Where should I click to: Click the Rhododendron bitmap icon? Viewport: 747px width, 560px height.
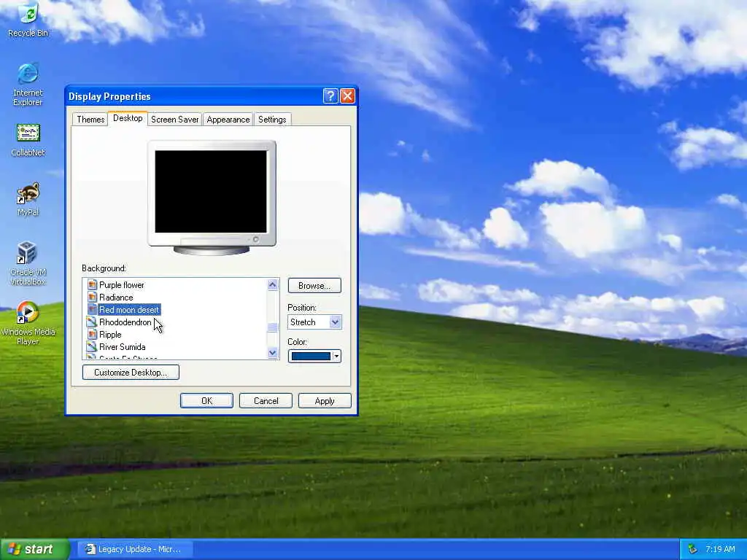point(91,322)
